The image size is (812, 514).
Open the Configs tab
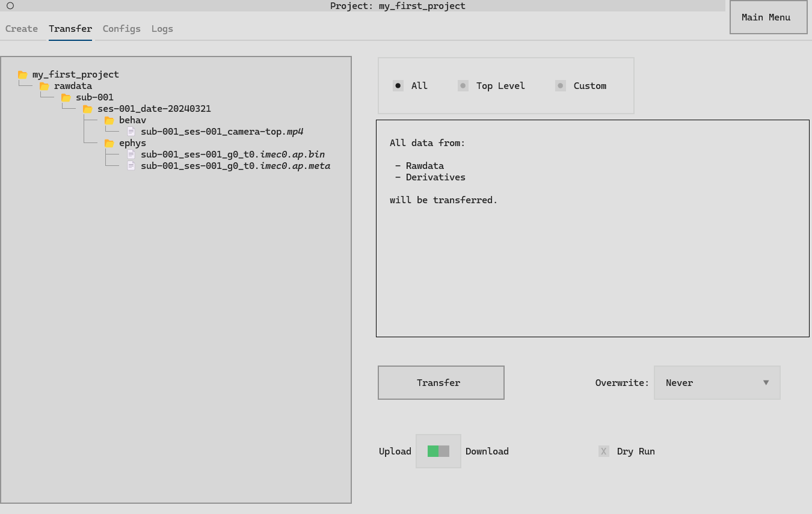(x=121, y=29)
